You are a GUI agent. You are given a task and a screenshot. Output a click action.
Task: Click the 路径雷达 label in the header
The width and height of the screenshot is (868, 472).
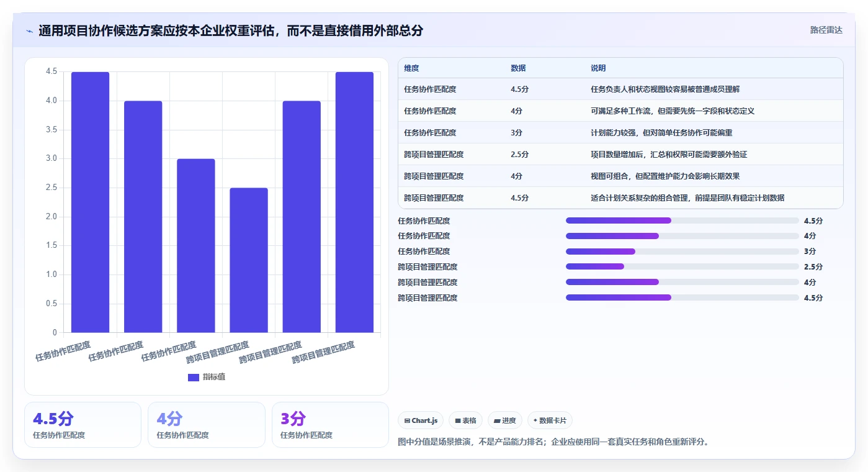click(826, 30)
